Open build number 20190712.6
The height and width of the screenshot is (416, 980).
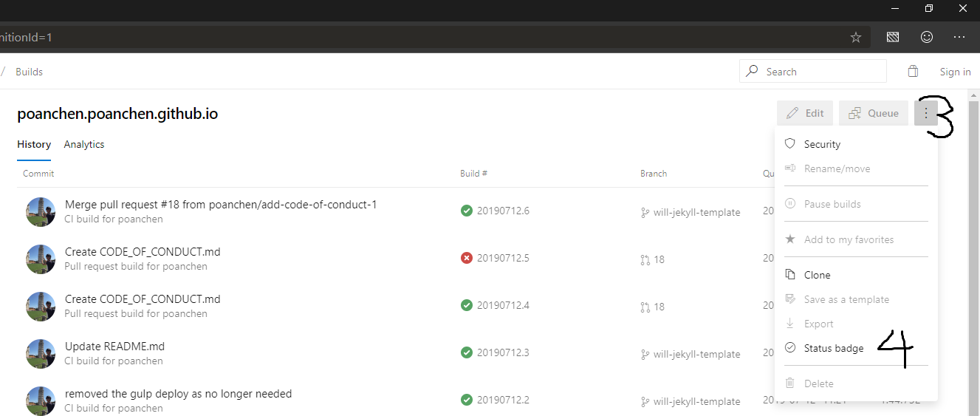coord(503,211)
